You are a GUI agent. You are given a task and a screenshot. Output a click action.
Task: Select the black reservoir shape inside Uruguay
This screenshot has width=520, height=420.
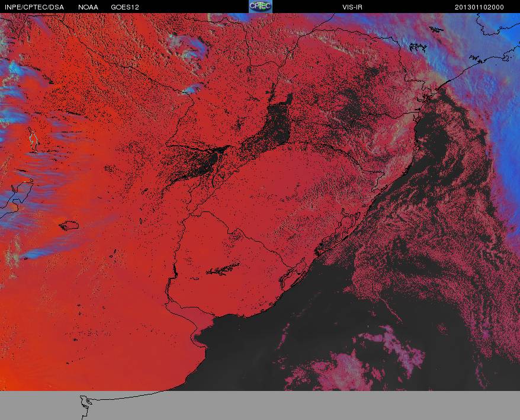[x=223, y=269]
